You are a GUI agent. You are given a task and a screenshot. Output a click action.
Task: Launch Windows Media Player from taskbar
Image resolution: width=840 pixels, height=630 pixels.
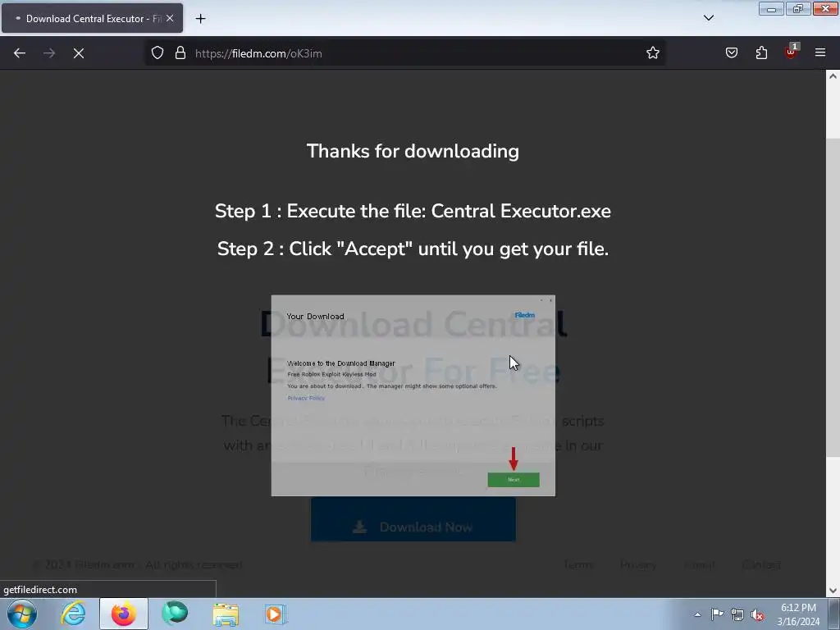tap(276, 614)
